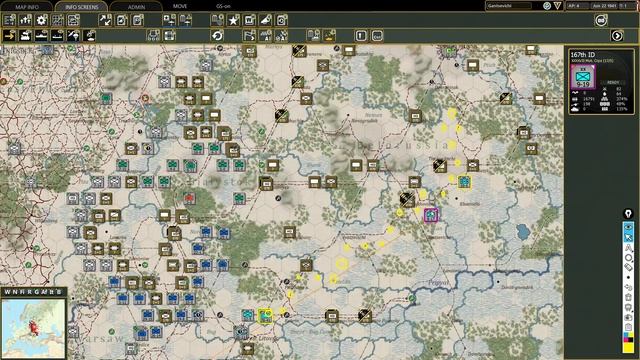640x360 pixels.
Task: Select the eraser tag tool in drawing bar
Action: point(628,267)
